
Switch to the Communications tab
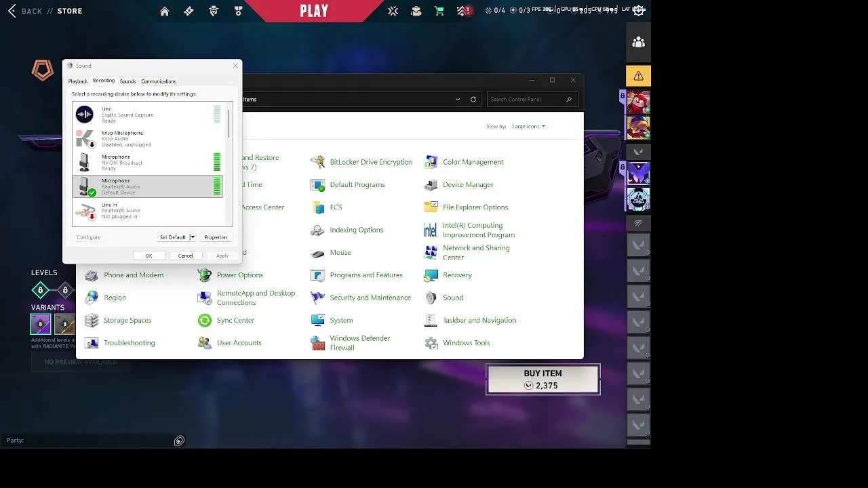point(159,81)
